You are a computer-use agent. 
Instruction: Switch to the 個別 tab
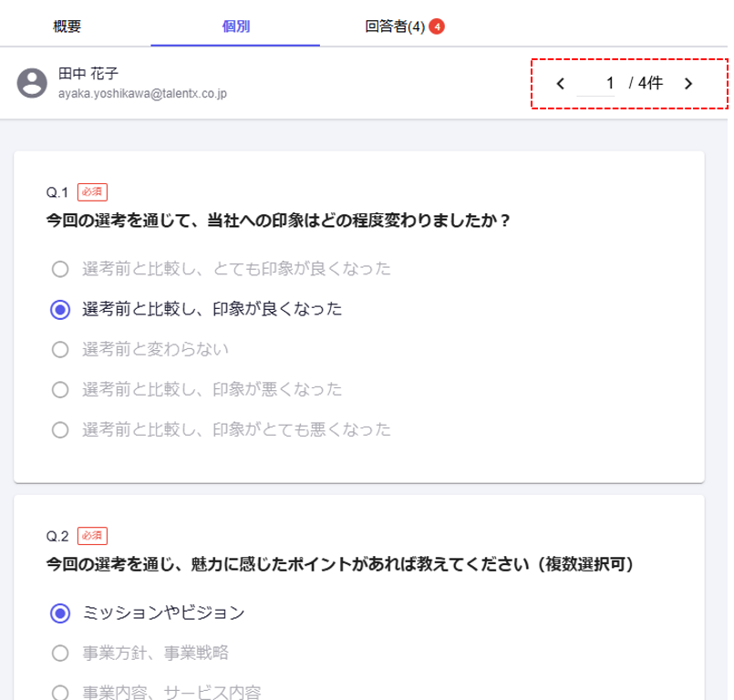tap(235, 26)
